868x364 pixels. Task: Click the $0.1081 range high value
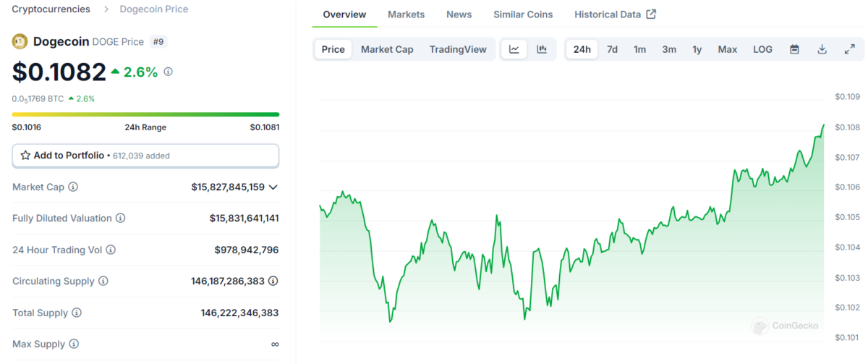click(x=265, y=127)
